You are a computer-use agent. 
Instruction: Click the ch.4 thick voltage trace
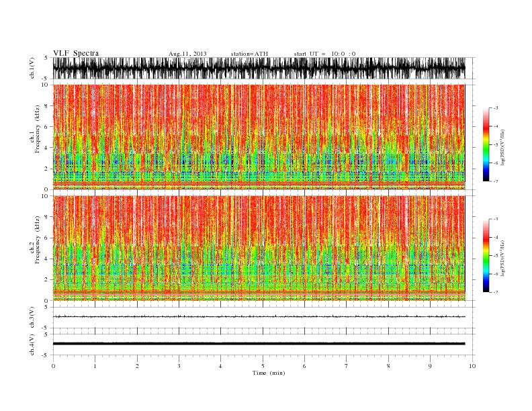[259, 344]
